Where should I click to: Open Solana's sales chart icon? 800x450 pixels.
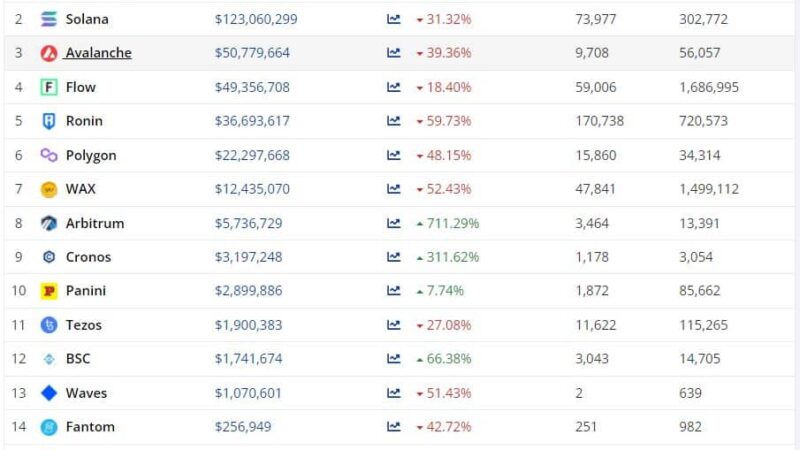pos(394,19)
